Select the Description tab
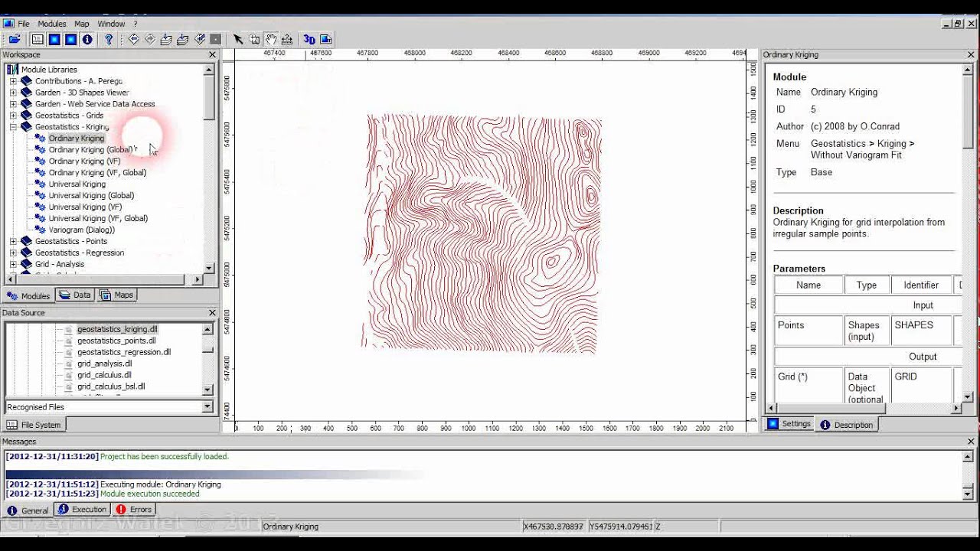980x551 pixels. tap(847, 425)
